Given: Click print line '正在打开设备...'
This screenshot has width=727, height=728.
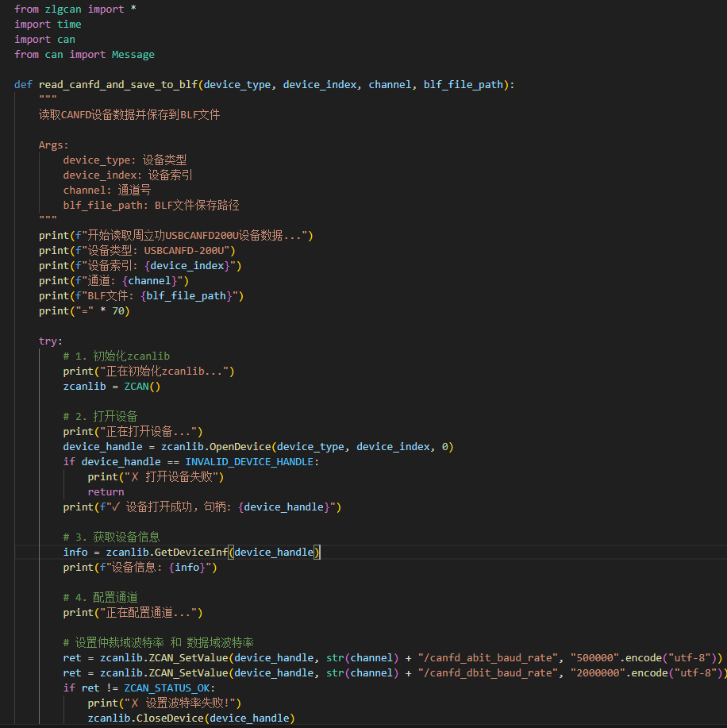Looking at the screenshot, I should (133, 432).
